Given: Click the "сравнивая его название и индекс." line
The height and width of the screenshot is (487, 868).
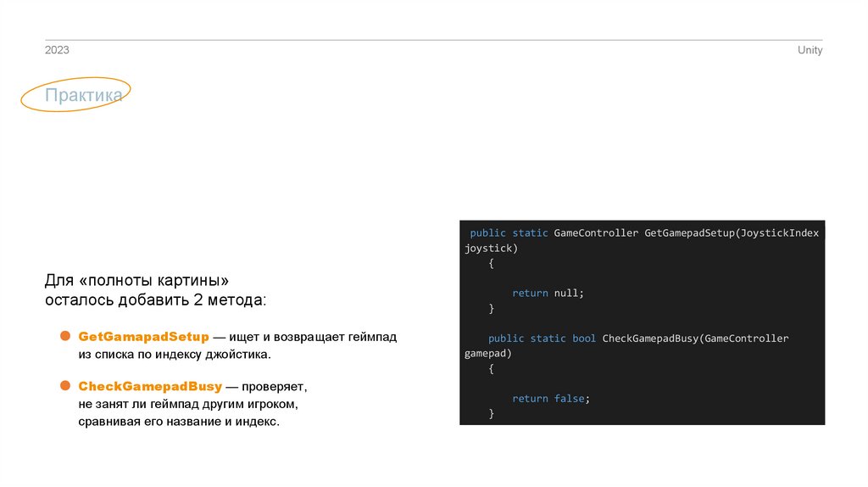Looking at the screenshot, I should (x=178, y=422).
